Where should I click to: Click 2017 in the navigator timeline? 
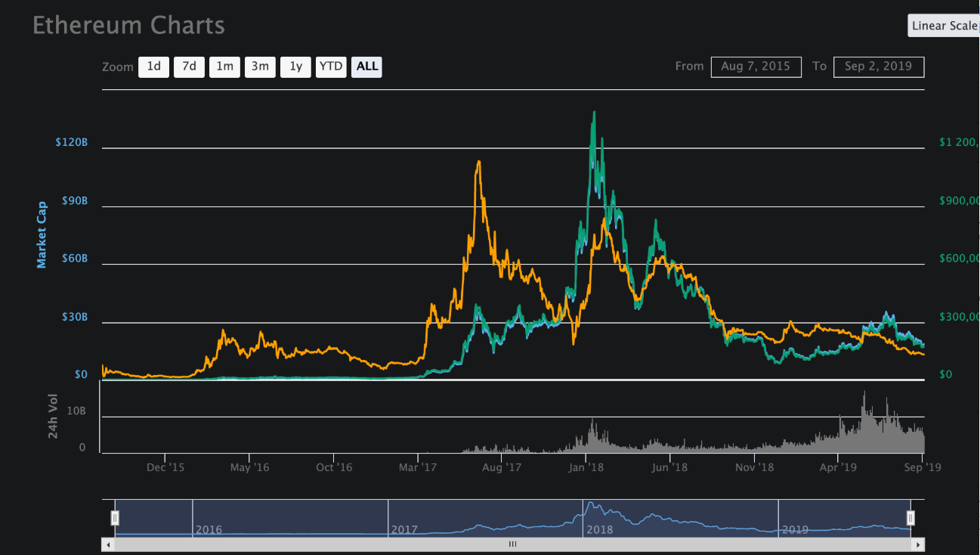(404, 529)
